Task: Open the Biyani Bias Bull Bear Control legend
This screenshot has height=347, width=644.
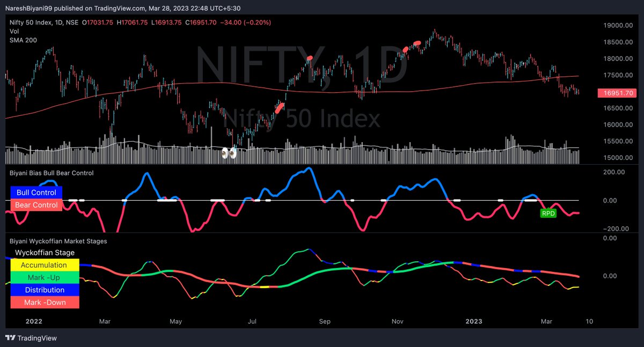Action: click(52, 173)
